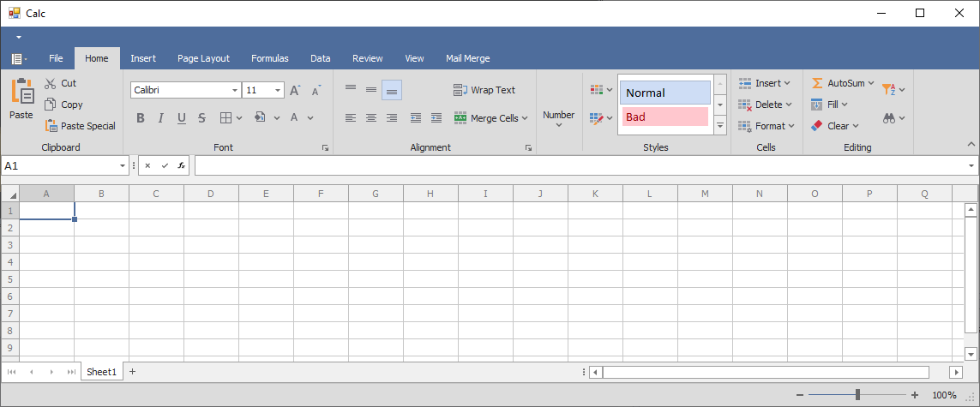Image resolution: width=980 pixels, height=407 pixels.
Task: Open the Calibri font name dropdown
Action: click(235, 91)
